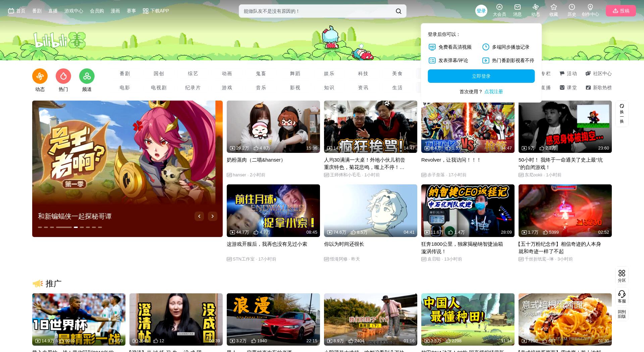The height and width of the screenshot is (352, 644).
Task: Click the 社区中心 icon
Action: coord(588,73)
